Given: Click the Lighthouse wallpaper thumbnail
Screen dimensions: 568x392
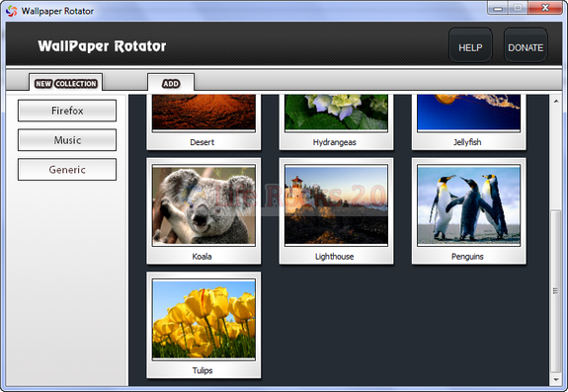Looking at the screenshot, I should (336, 205).
